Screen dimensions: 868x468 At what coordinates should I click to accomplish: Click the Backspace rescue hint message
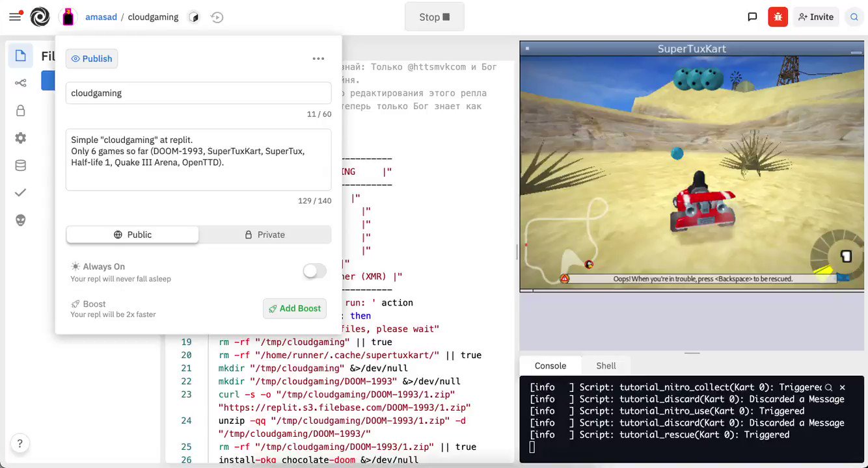pos(703,279)
